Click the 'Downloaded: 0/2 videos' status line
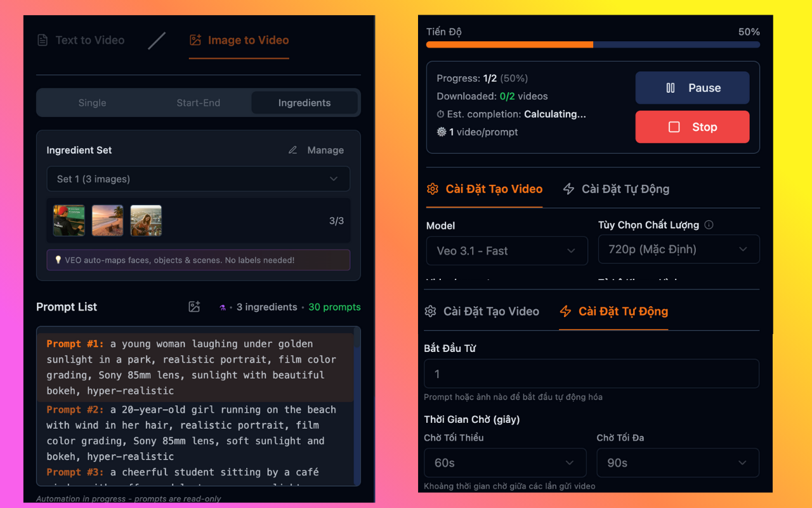The width and height of the screenshot is (812, 508). [492, 97]
